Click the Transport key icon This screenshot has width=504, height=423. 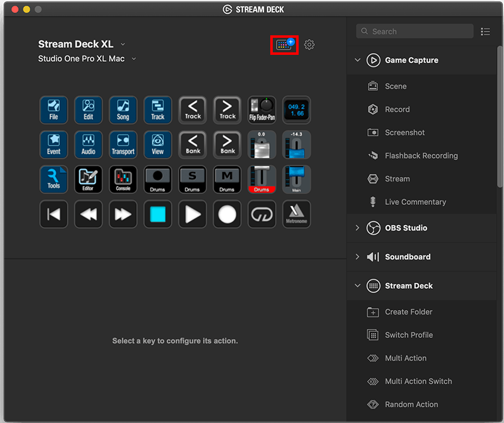[x=123, y=144]
